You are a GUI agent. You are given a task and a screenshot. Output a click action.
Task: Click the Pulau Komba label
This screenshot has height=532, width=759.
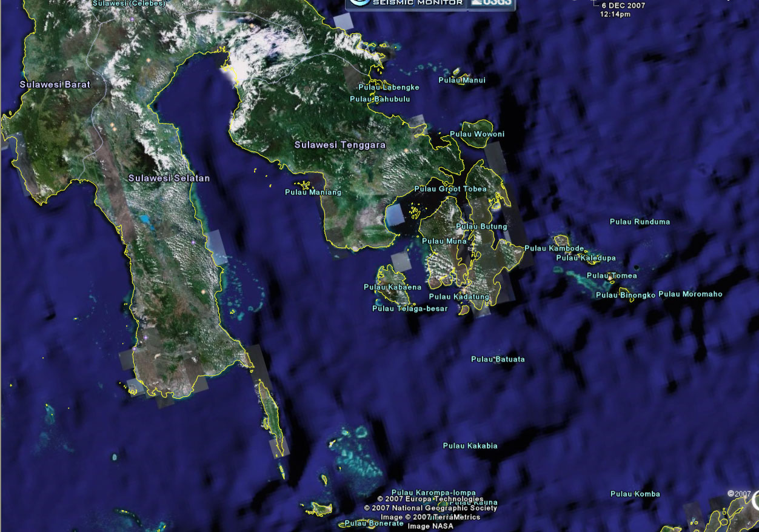click(635, 494)
